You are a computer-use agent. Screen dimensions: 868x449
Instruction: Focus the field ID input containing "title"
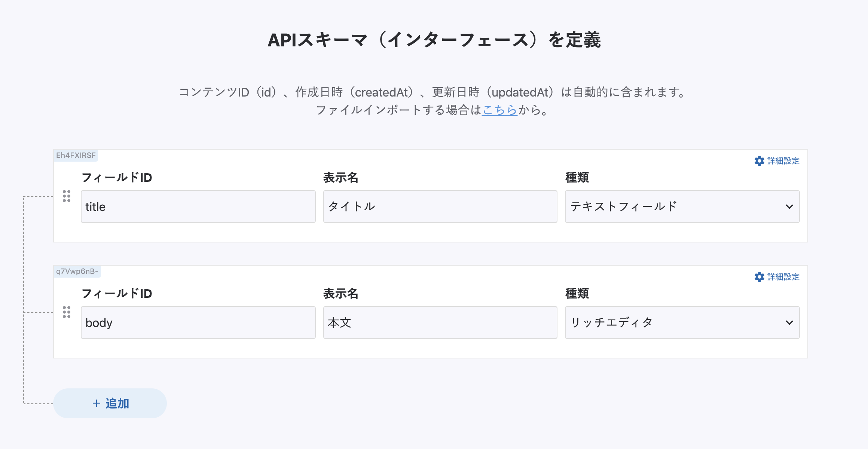click(198, 207)
